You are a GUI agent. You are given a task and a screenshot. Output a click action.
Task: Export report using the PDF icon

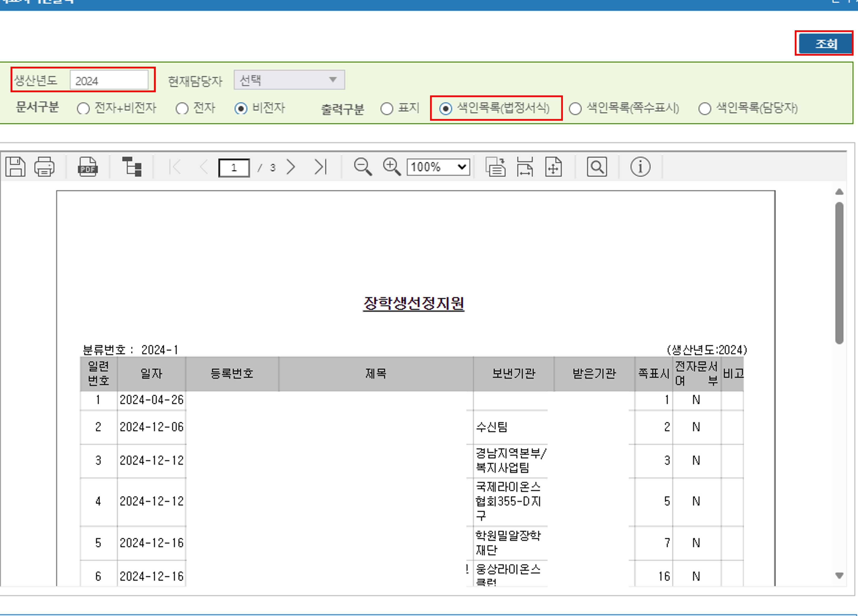coord(88,167)
